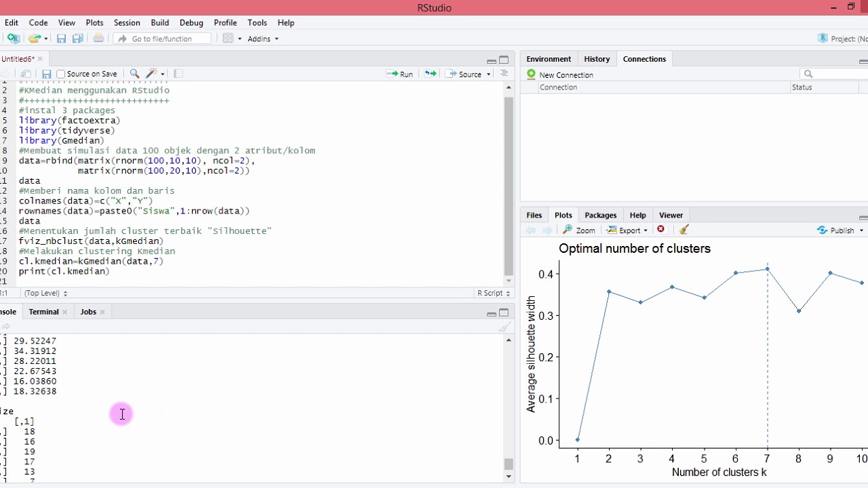Open workspace panes layout grid icon
This screenshot has height=488, width=868.
point(228,39)
